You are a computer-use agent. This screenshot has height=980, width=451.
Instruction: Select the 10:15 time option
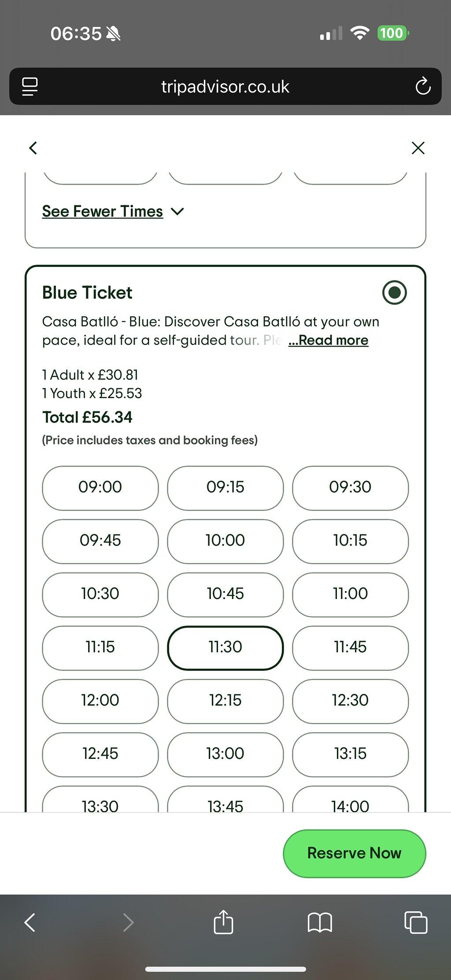tap(351, 541)
